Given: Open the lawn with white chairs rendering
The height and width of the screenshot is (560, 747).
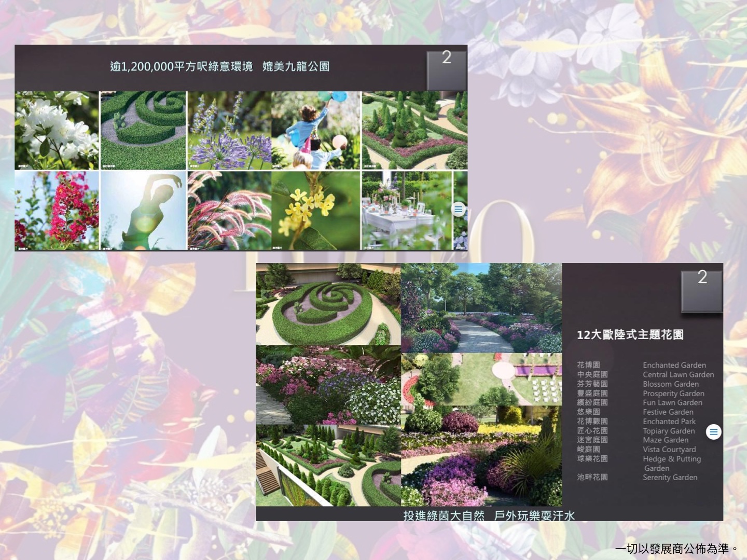Looking at the screenshot, I should (x=481, y=379).
